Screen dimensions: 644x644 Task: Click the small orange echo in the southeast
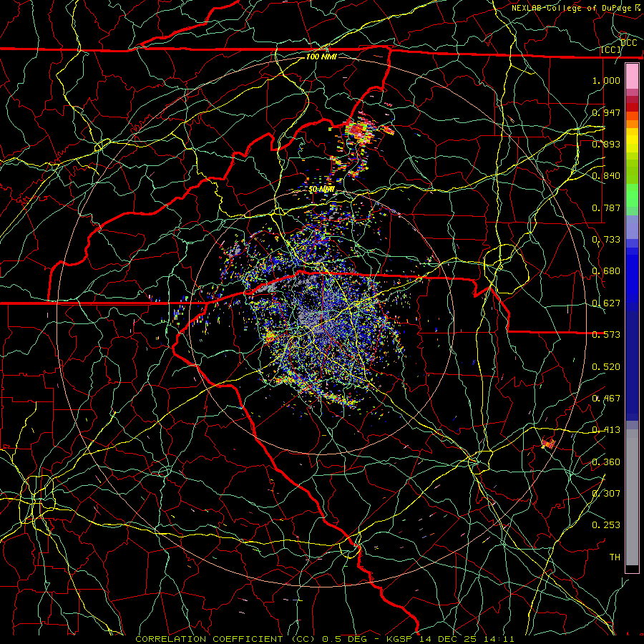(x=548, y=444)
